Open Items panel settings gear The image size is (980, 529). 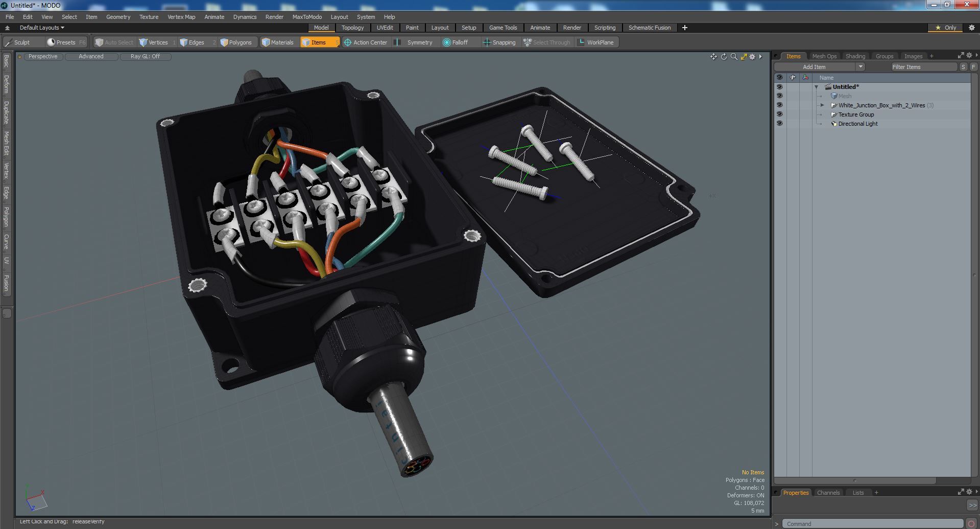click(x=970, y=56)
